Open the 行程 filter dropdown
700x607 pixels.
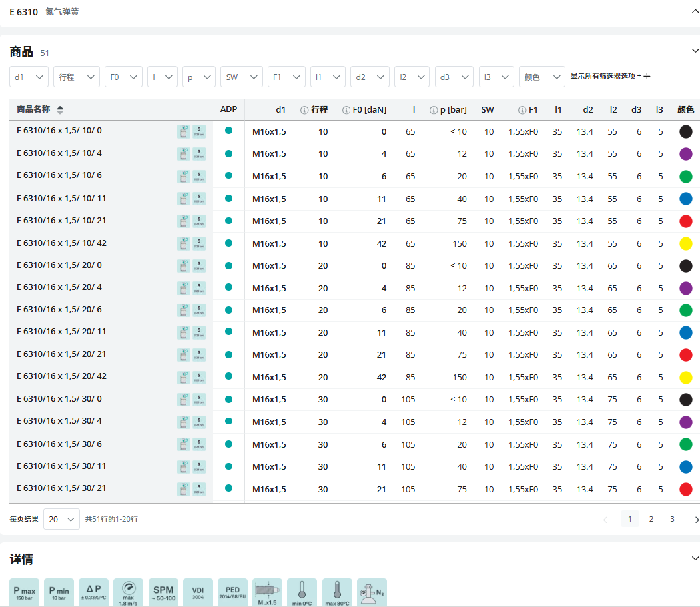pyautogui.click(x=77, y=77)
